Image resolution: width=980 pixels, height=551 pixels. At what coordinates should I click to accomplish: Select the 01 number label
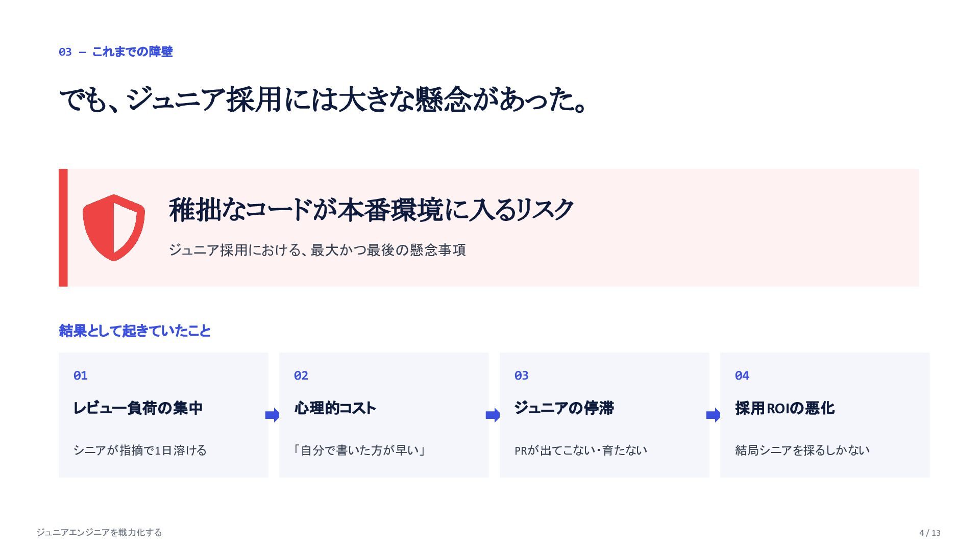point(81,375)
